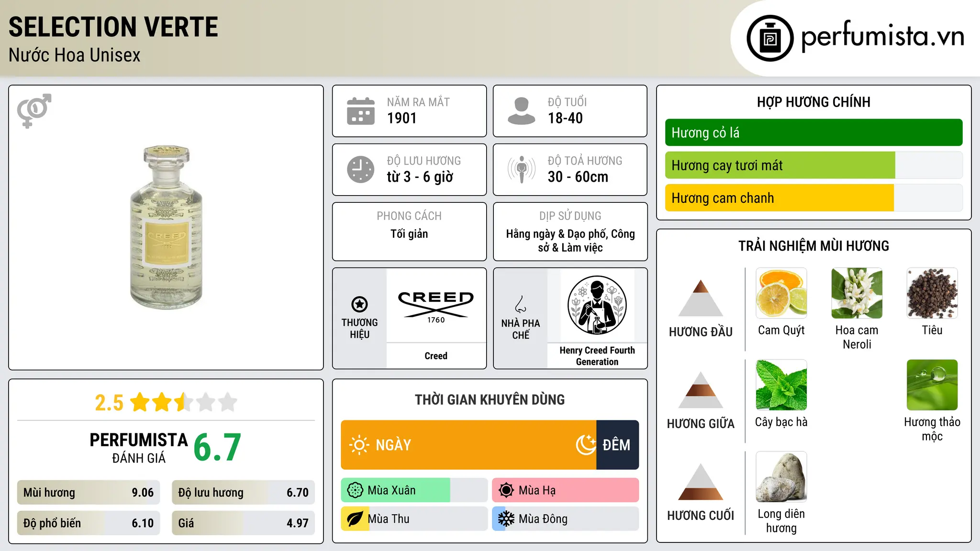Open the Long diên hương ambergris image
Viewport: 980px width, 551px height.
(781, 477)
